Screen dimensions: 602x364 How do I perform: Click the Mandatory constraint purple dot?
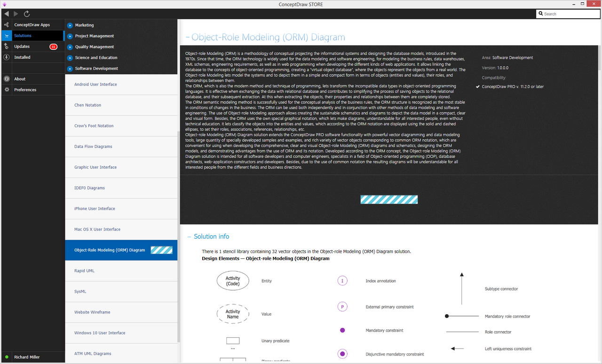[x=342, y=330]
